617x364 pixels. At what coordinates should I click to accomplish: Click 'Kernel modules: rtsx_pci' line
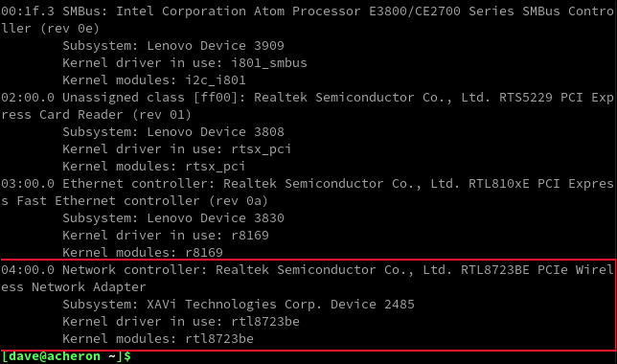tap(154, 167)
